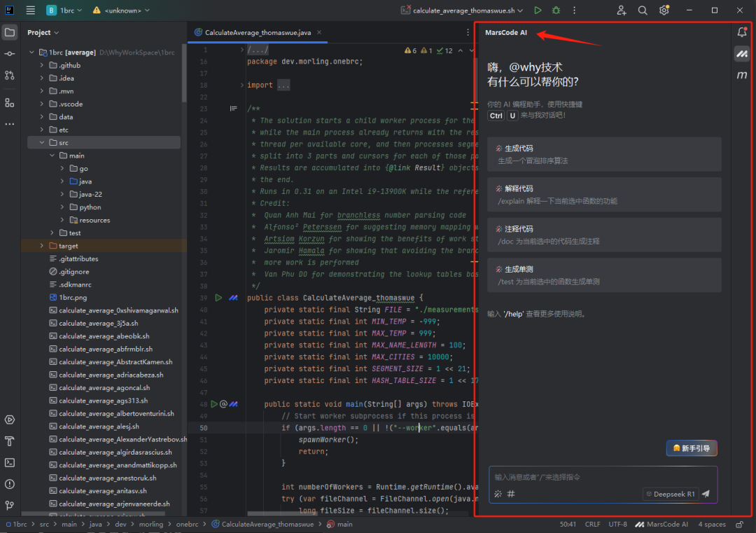Open the run configuration dropdown
The height and width of the screenshot is (533, 756).
point(463,10)
